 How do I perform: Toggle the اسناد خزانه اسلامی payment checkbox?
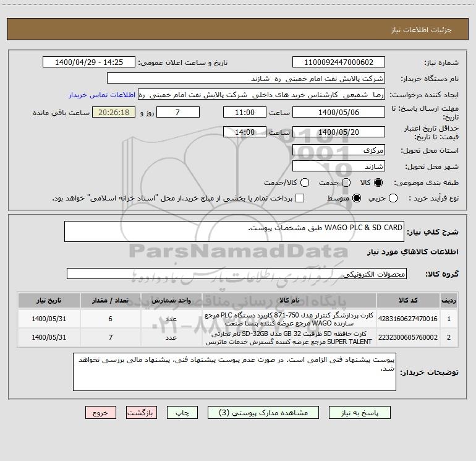[x=300, y=198]
